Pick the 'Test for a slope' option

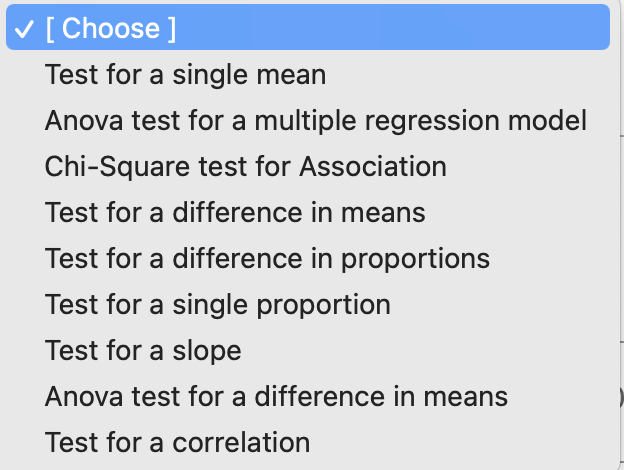coord(143,351)
